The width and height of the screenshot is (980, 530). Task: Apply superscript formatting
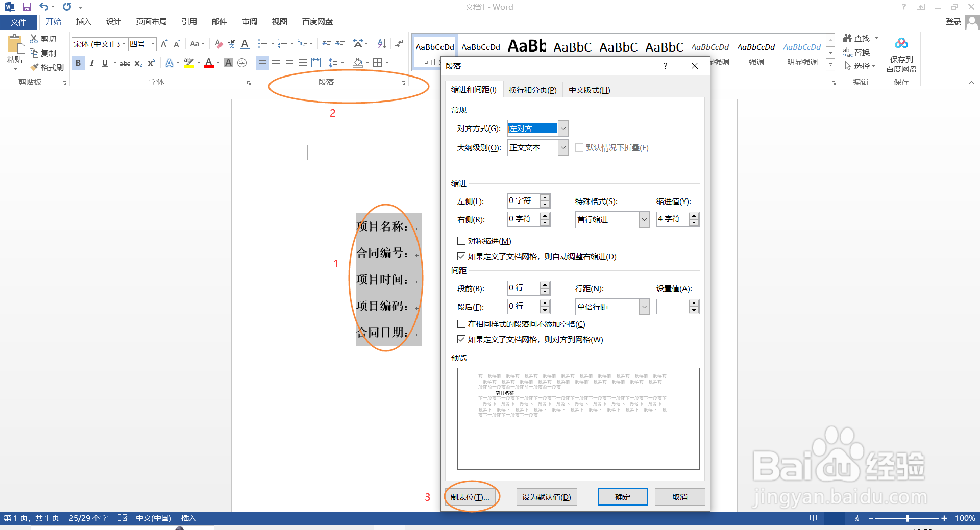pyautogui.click(x=151, y=63)
